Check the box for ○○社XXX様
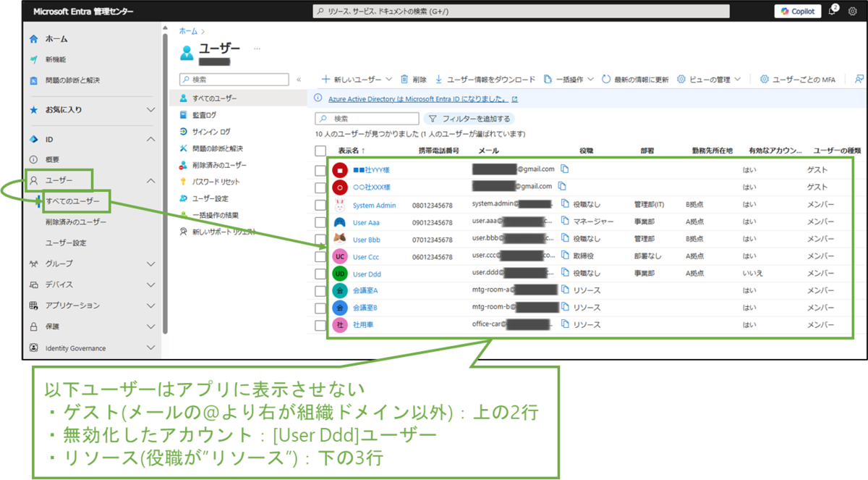This screenshot has width=868, height=480. point(320,188)
